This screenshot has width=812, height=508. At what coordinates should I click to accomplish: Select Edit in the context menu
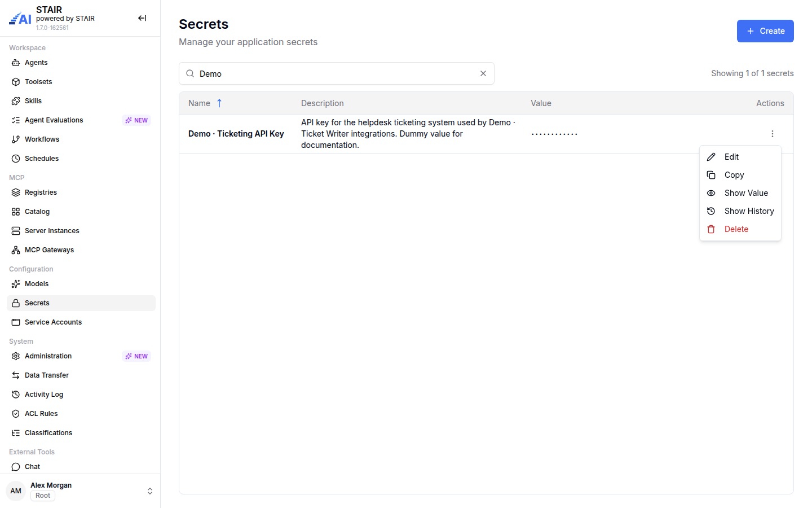click(740, 157)
